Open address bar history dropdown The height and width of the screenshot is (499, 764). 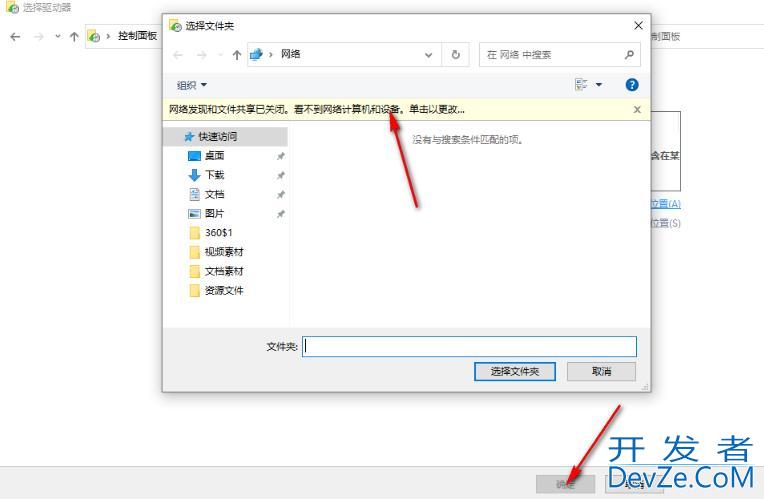429,55
